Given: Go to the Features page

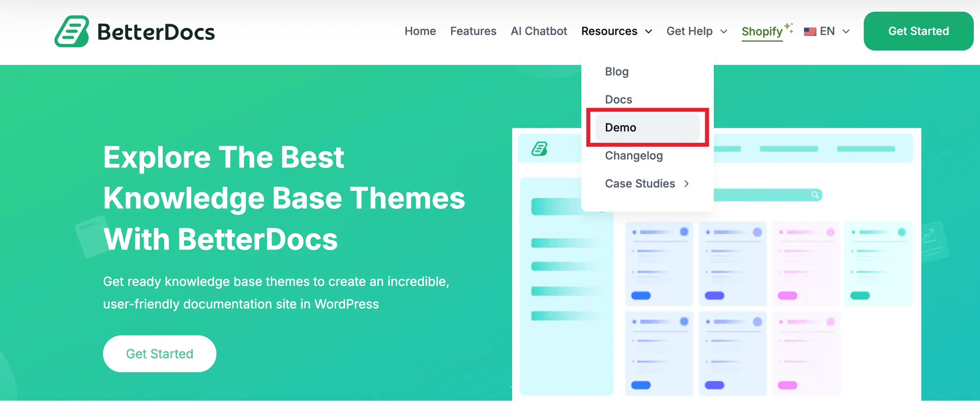Looking at the screenshot, I should (x=473, y=31).
